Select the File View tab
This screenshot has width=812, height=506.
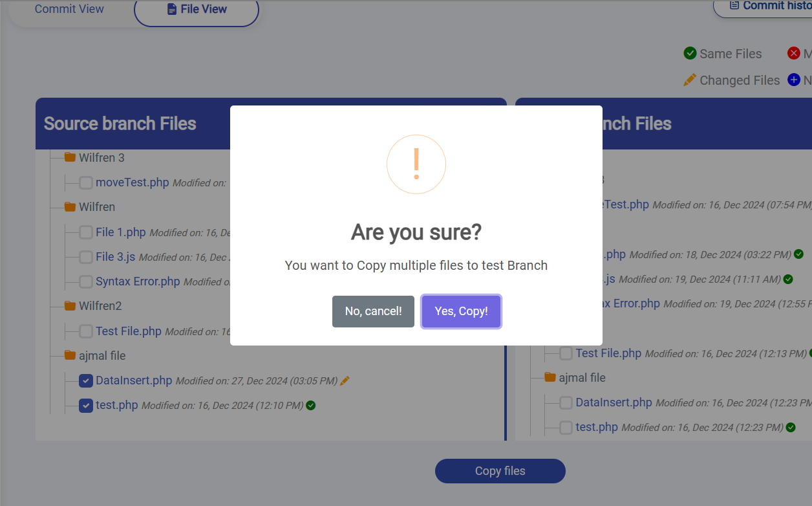pos(197,9)
